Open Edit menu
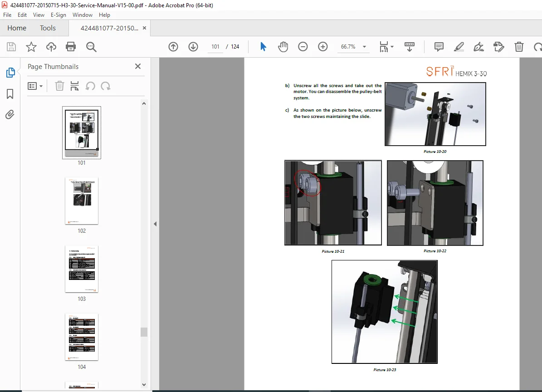The image size is (542, 392). pos(22,15)
